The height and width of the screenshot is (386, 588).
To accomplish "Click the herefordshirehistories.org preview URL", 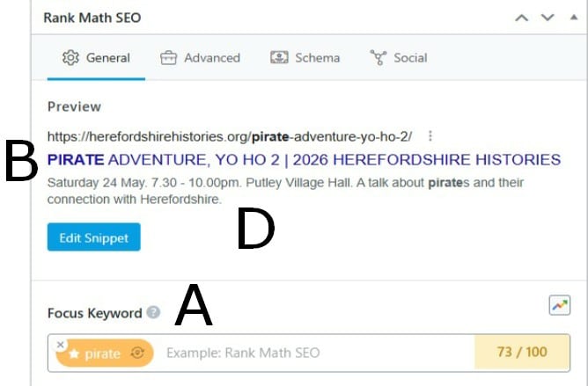I will 229,136.
